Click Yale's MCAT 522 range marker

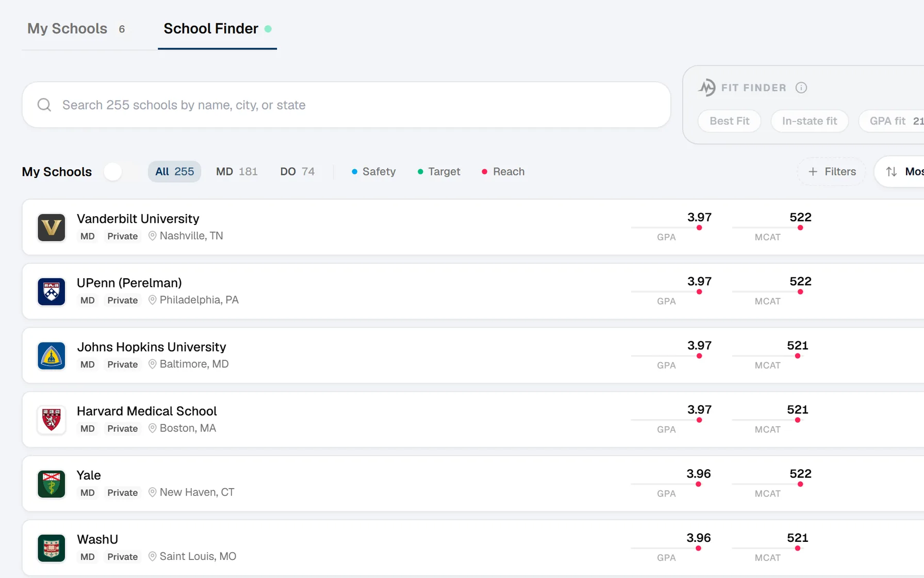point(800,484)
